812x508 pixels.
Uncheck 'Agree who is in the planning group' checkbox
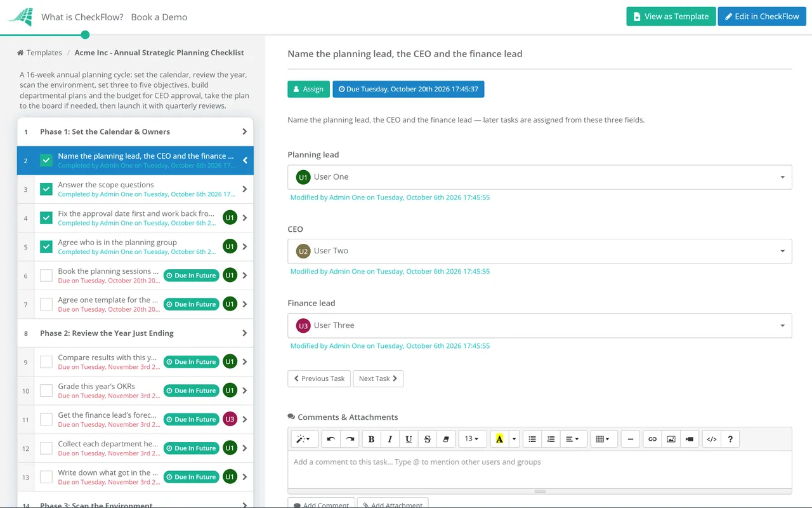46,246
